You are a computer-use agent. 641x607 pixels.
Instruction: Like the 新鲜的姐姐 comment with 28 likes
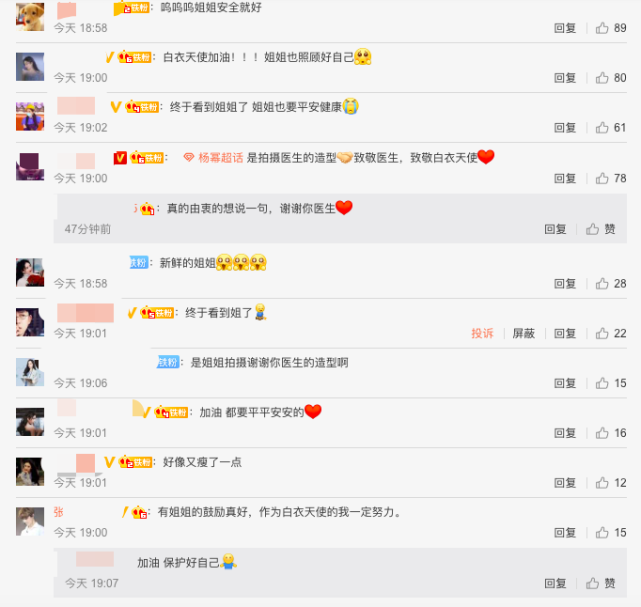tap(602, 283)
